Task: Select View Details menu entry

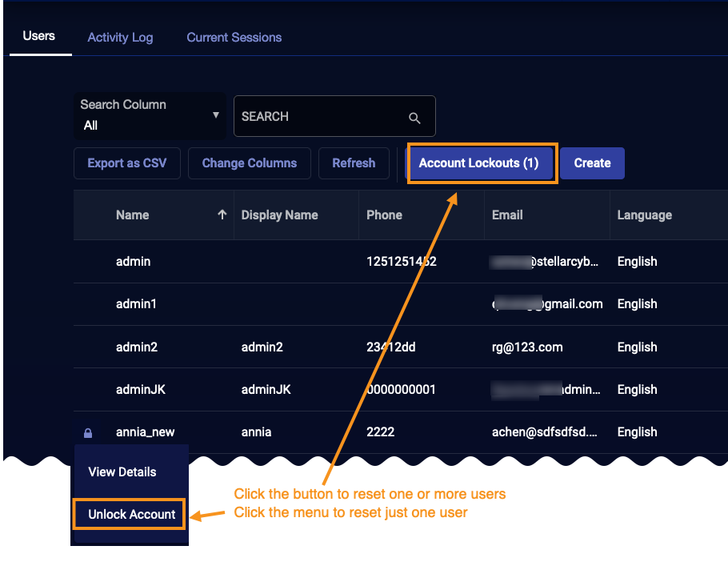Action: point(122,472)
